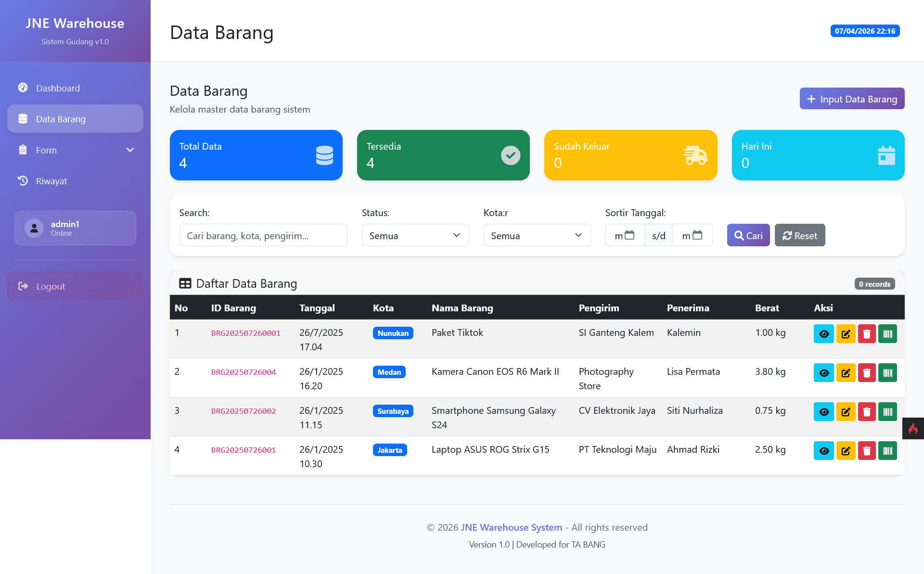The image size is (924, 574).
Task: Focus the Cari barang search field
Action: [x=263, y=235]
